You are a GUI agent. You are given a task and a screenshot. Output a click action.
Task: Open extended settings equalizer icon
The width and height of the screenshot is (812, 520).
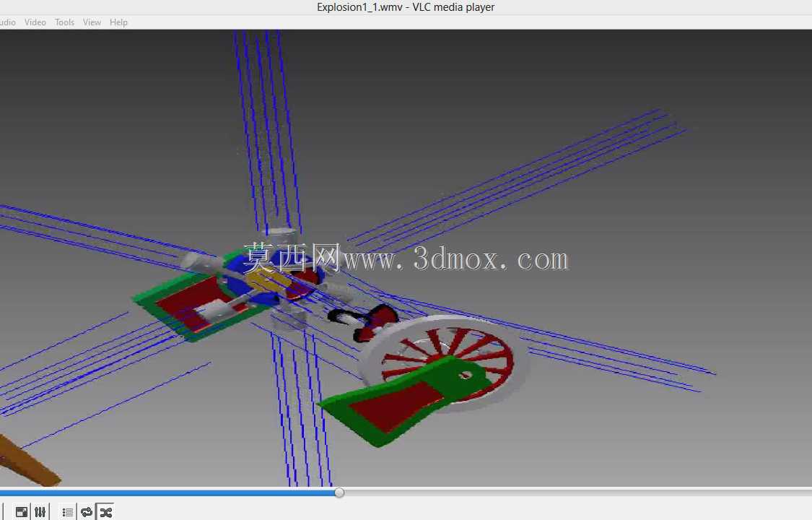pos(40,512)
